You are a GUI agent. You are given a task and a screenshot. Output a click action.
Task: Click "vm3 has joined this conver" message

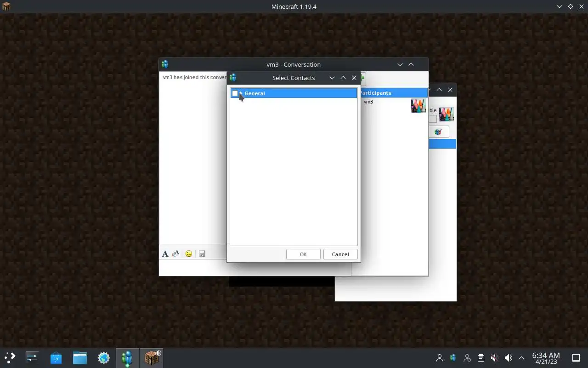[x=195, y=77]
